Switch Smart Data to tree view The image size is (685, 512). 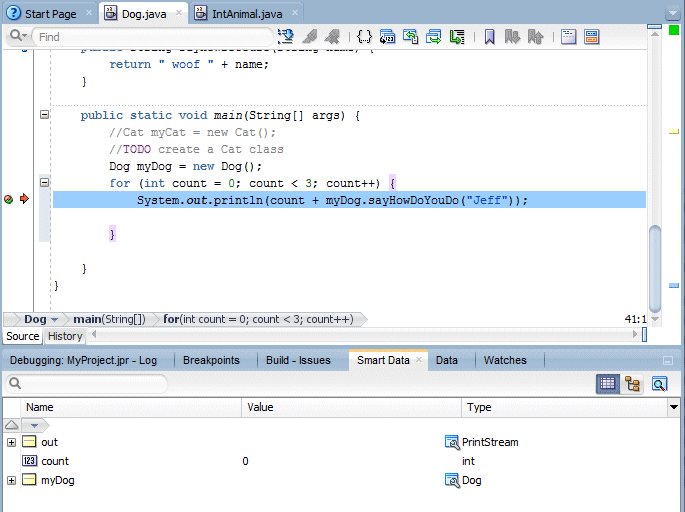click(633, 384)
